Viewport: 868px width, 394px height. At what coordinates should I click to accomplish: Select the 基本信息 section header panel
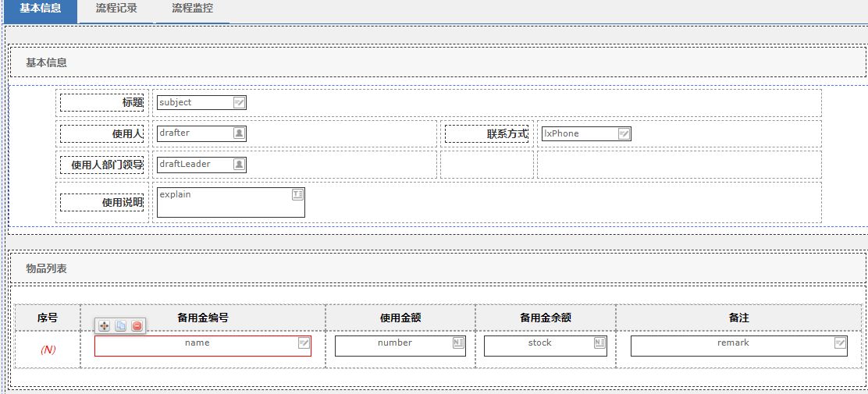pyautogui.click(x=438, y=62)
